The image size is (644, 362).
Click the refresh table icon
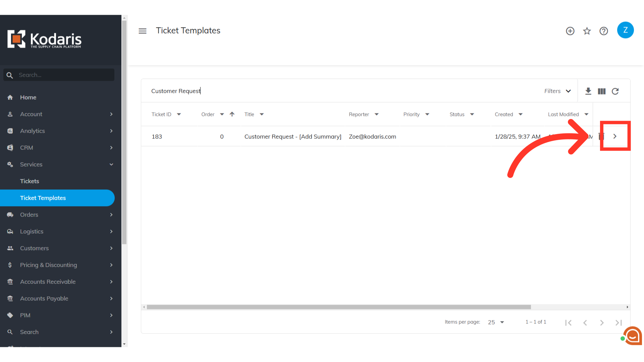[615, 91]
